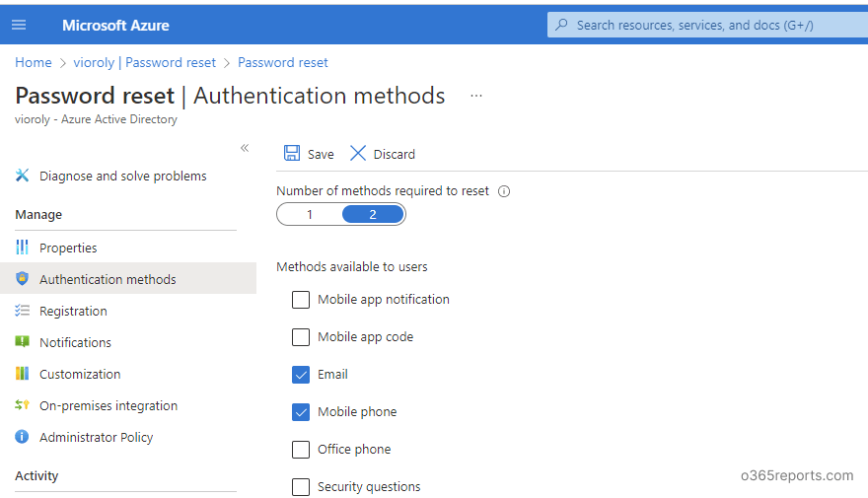Screen dimensions: 868x498
Task: Open the Properties menu item
Action: click(x=68, y=248)
